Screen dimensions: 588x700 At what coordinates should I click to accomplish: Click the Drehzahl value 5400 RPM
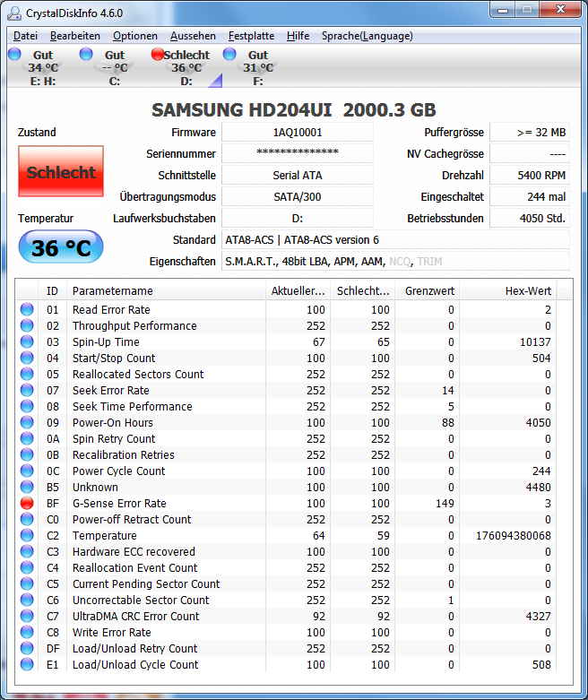tap(530, 176)
